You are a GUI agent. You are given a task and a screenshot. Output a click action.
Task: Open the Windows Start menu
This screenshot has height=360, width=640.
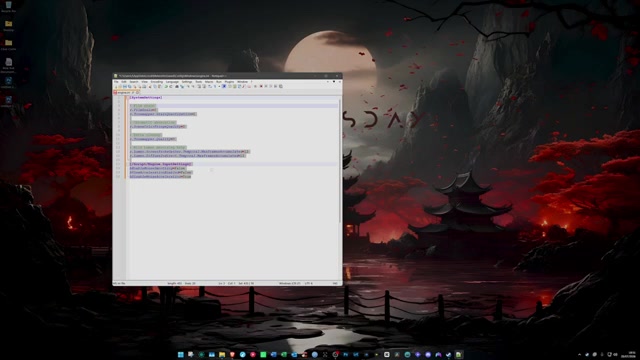coord(181,355)
